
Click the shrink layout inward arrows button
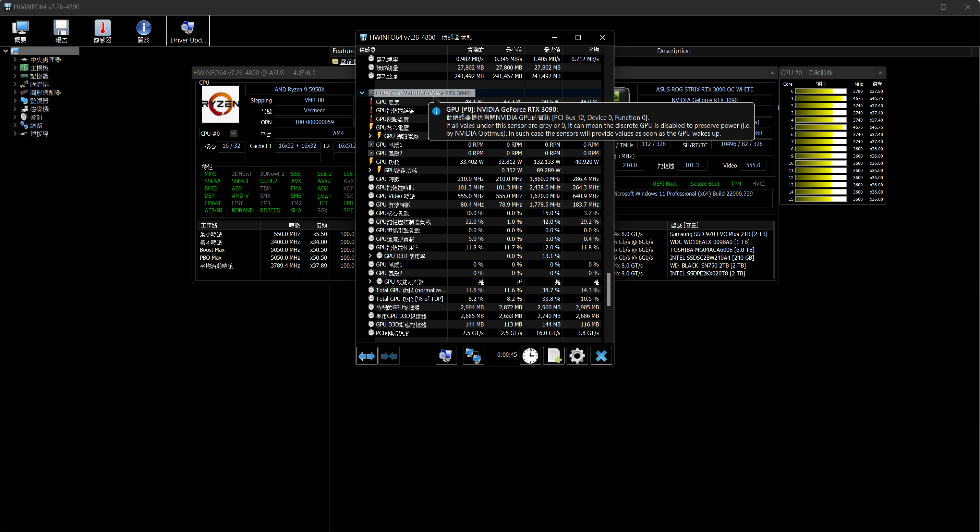click(389, 356)
